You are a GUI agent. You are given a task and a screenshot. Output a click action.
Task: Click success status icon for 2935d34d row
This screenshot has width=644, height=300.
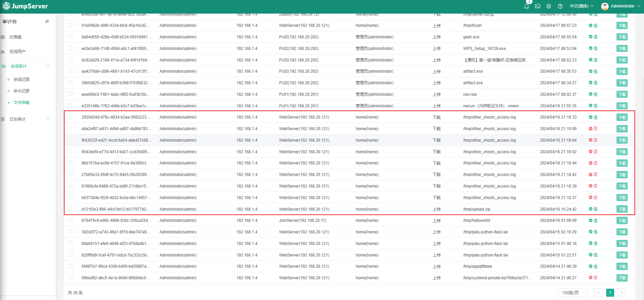coord(591,117)
